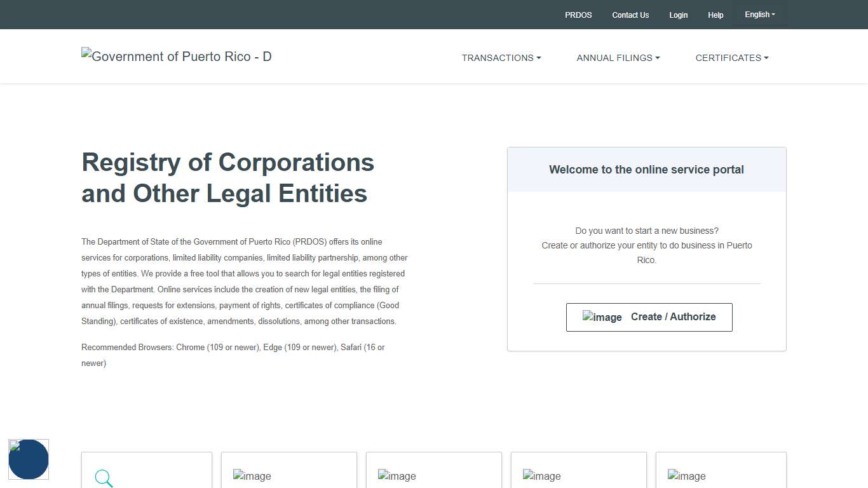Screen dimensions: 868x488
Task: Click the Government of Puerto Rico logo
Action: (x=177, y=57)
